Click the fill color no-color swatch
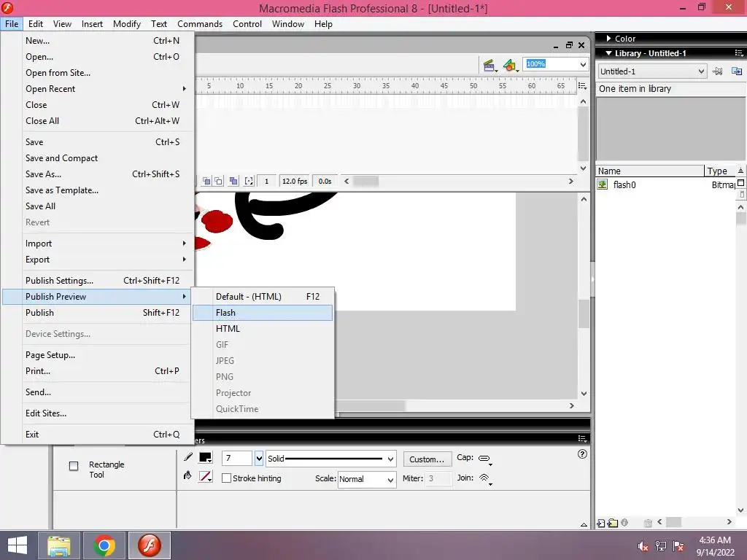 pos(205,477)
